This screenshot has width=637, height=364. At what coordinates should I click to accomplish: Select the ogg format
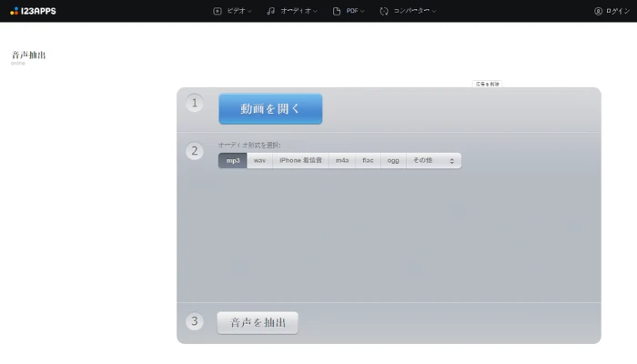tap(393, 160)
